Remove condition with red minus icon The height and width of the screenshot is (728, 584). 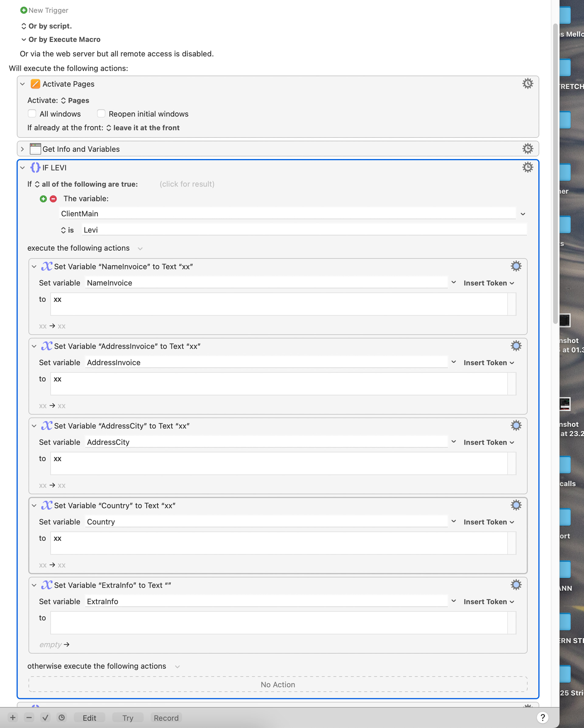pyautogui.click(x=53, y=199)
